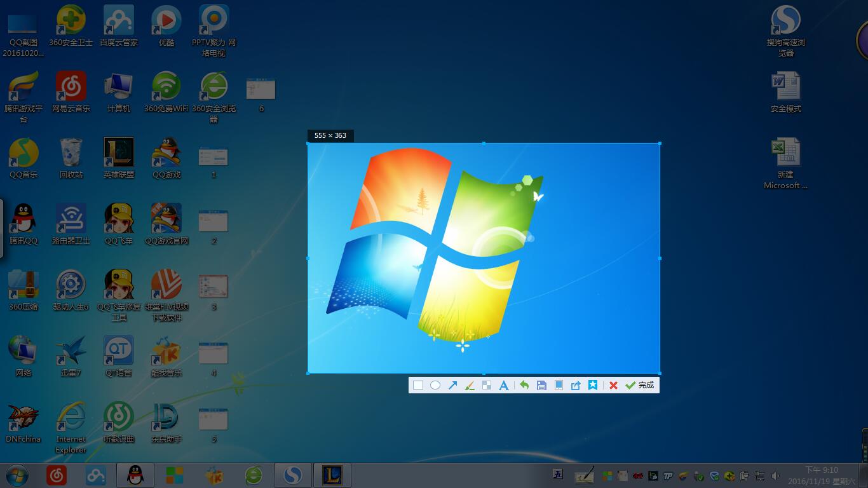Select the 新建 Microsoft Excel file on the desktop
The height and width of the screenshot is (488, 868).
[x=786, y=163]
